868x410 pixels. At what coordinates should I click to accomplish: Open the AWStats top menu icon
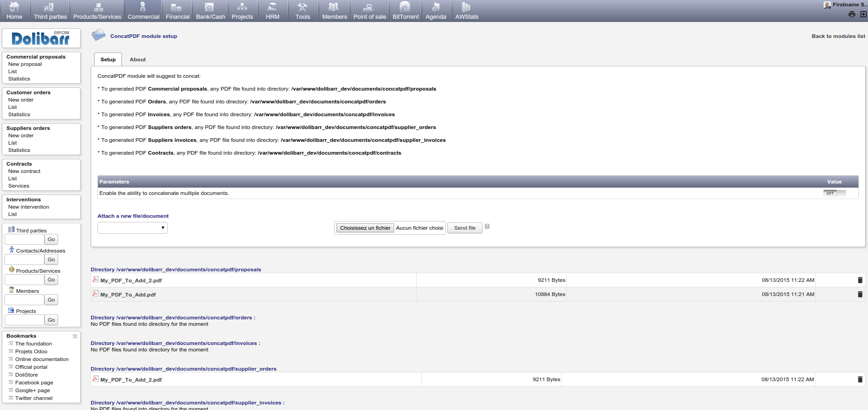coord(467,7)
